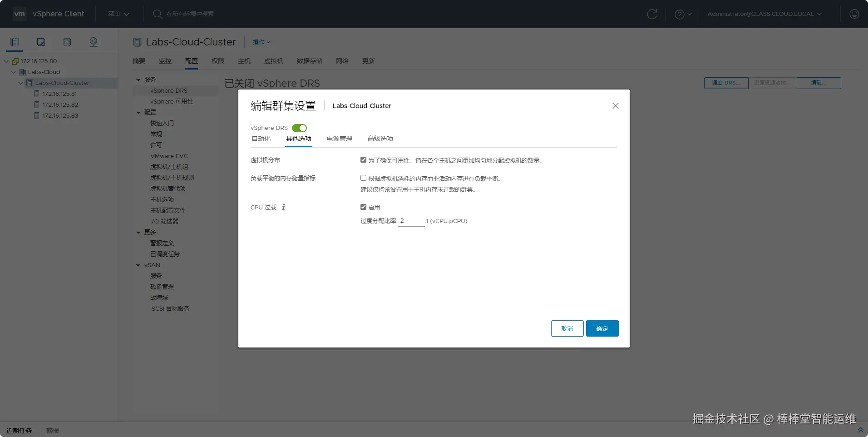Click the 取消 button
The width and height of the screenshot is (868, 437).
click(567, 328)
